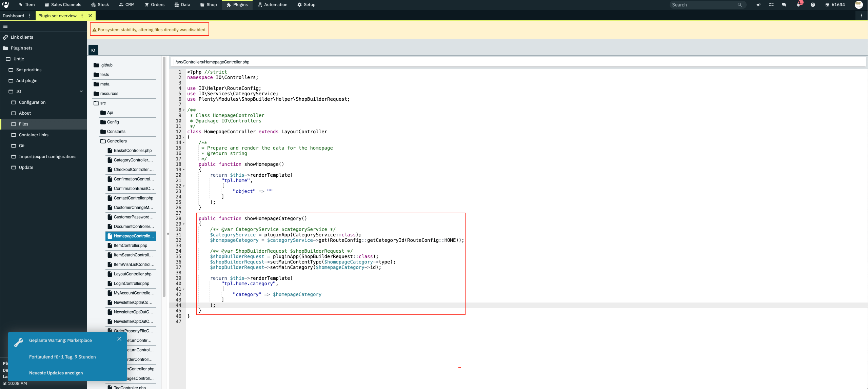Click the Neueste Updates anzeigen link
Viewport: 868px width, 389px height.
click(x=56, y=373)
